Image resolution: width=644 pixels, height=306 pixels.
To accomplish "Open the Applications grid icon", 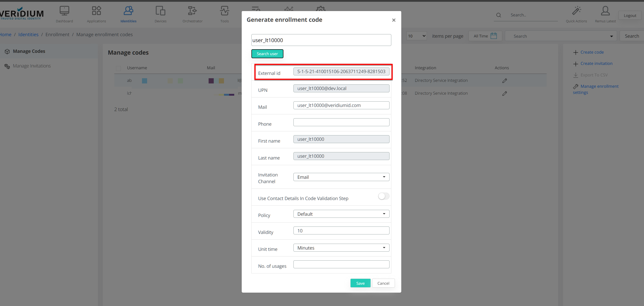I will [x=96, y=11].
